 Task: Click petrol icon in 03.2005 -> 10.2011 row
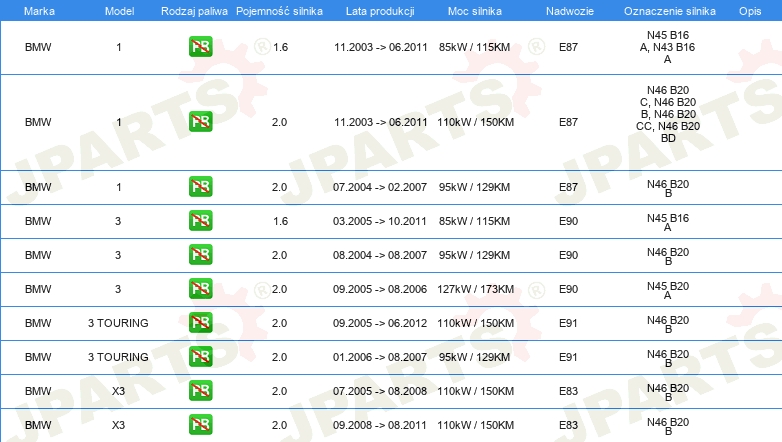pyautogui.click(x=200, y=221)
